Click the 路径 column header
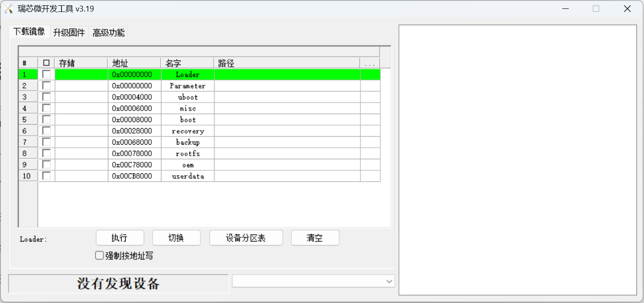 point(287,63)
